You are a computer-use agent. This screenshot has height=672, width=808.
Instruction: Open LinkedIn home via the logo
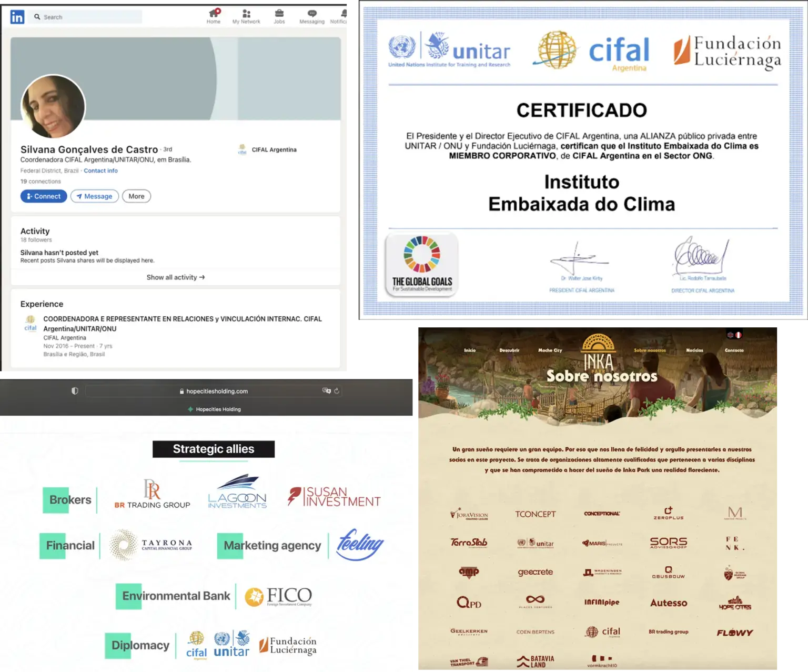[17, 17]
